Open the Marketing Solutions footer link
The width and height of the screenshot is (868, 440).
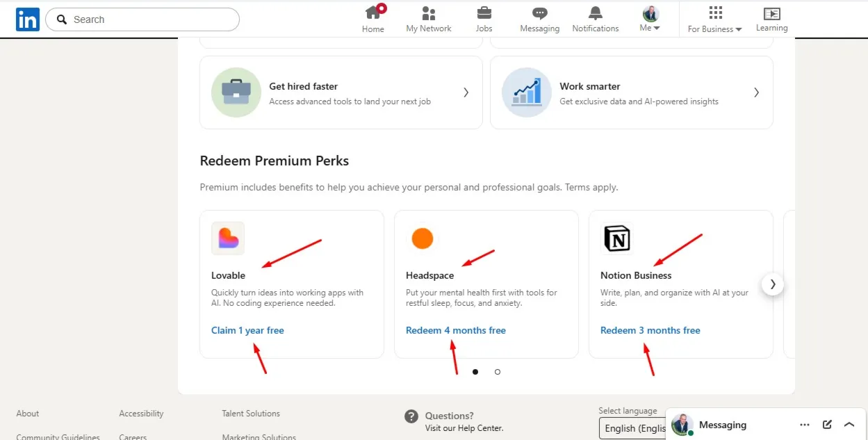259,437
